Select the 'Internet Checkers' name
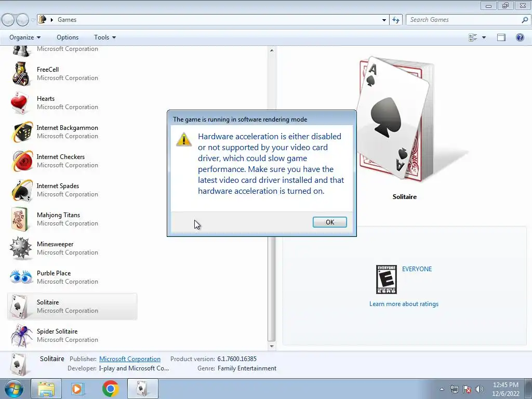Screen dimensions: 532x399 (61, 157)
